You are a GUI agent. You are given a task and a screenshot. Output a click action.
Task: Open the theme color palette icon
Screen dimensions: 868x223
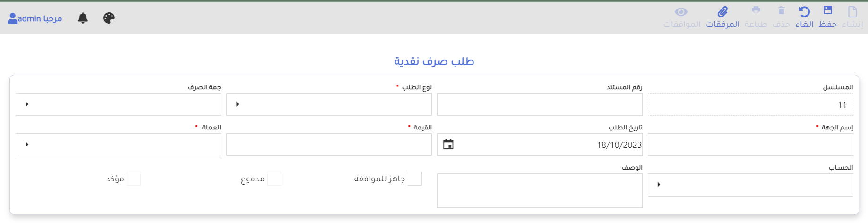(x=109, y=18)
